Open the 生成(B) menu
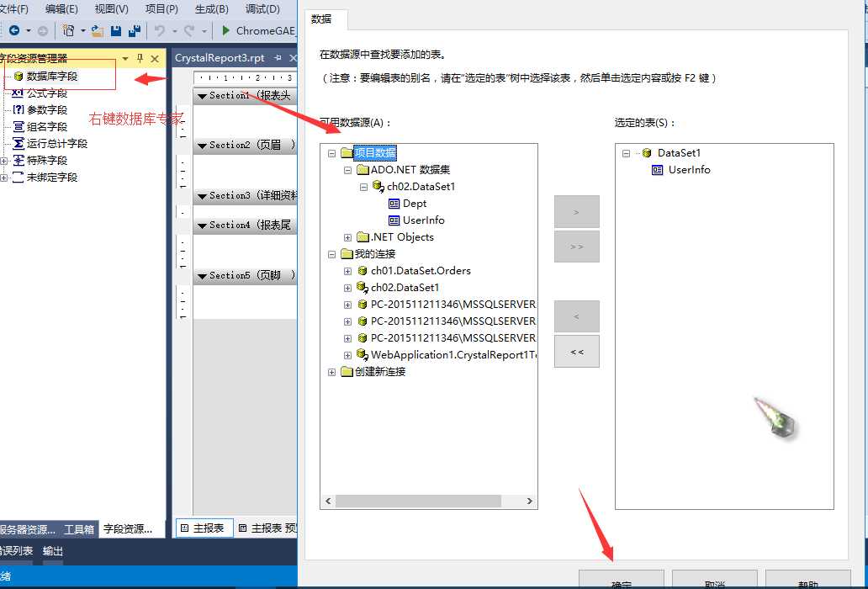 point(212,9)
